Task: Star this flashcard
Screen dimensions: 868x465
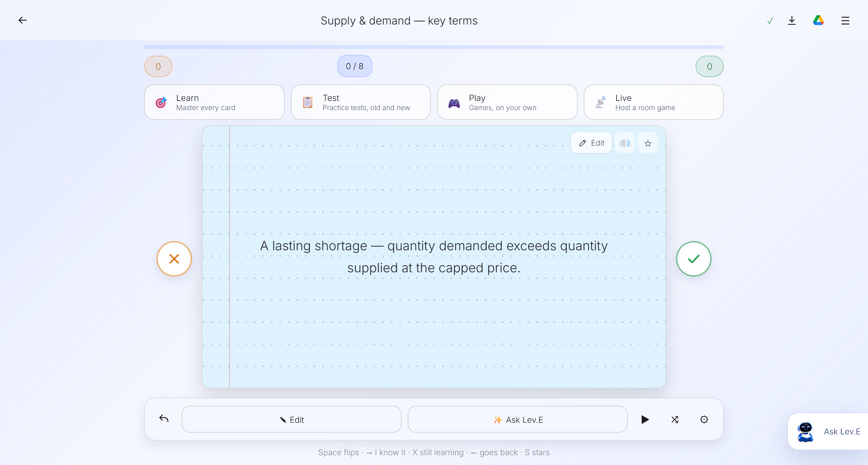Action: 648,143
